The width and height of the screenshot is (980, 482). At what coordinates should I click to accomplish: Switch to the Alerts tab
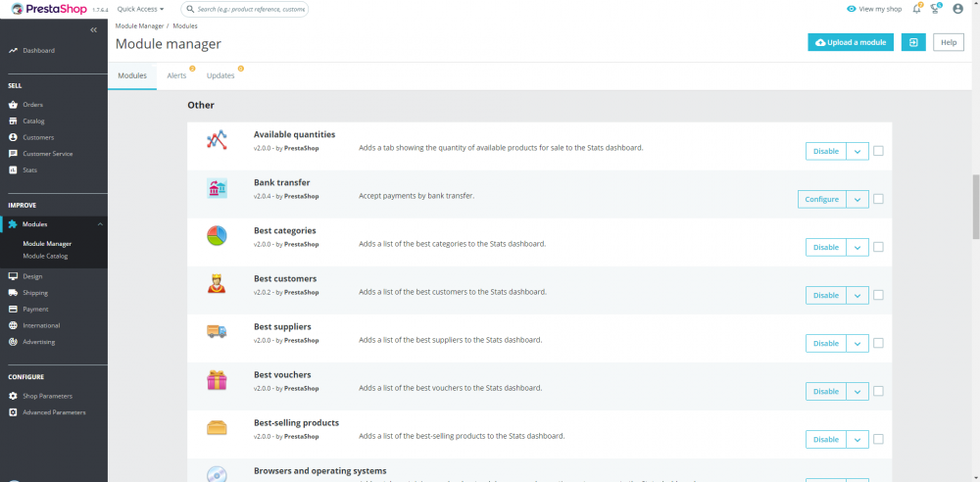176,75
